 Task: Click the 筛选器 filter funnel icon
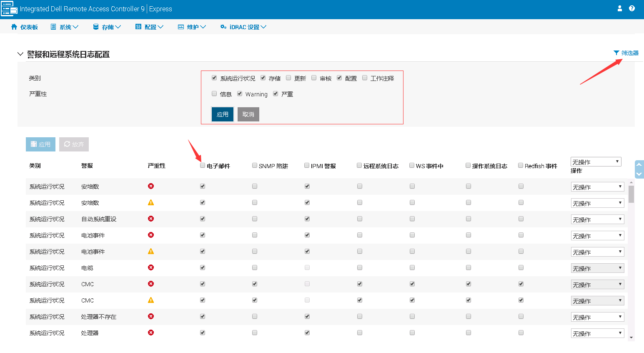(616, 53)
